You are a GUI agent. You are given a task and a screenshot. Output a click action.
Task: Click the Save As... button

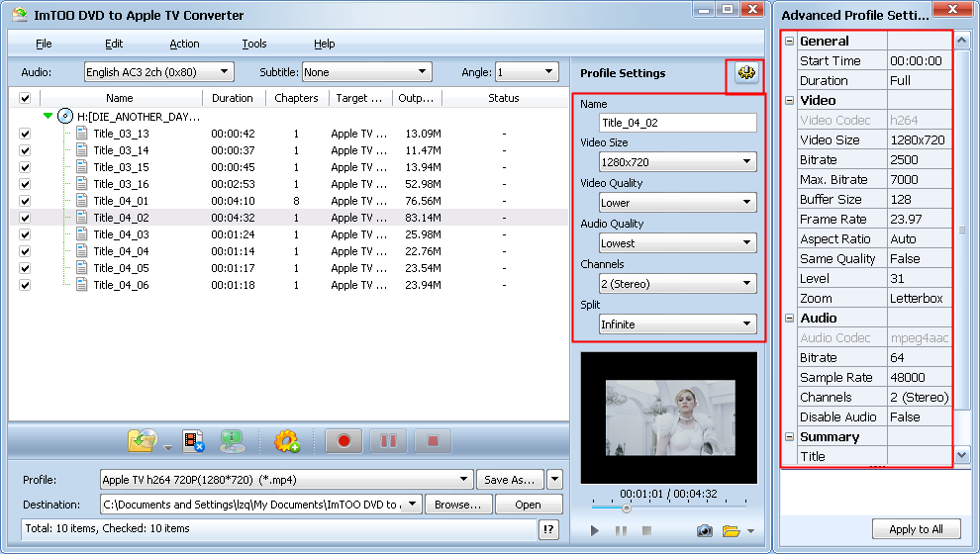pos(510,480)
